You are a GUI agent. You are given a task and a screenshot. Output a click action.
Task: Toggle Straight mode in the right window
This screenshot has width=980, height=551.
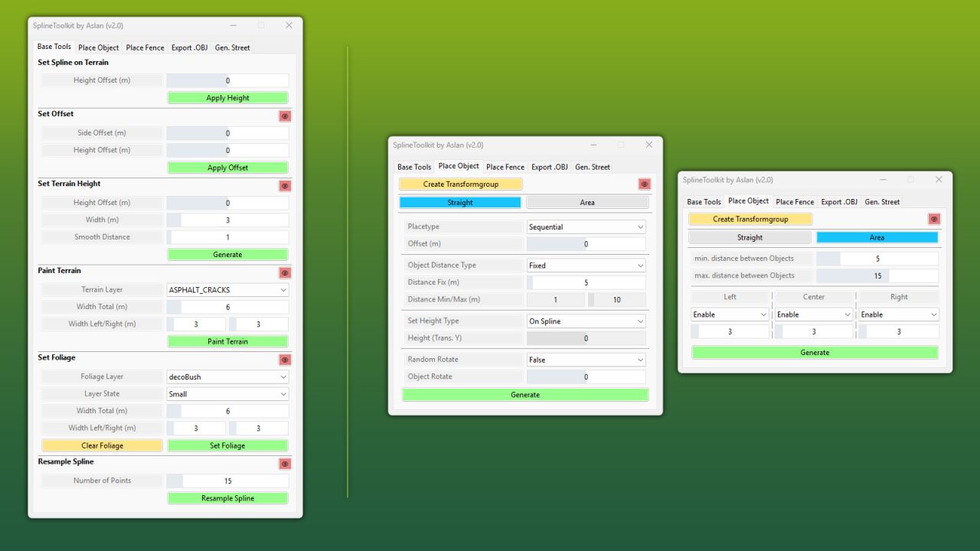(x=750, y=237)
